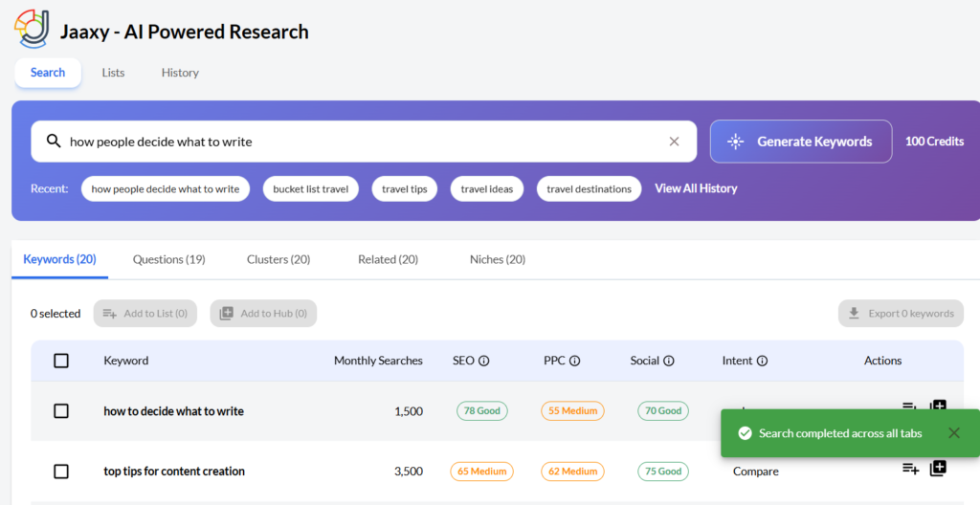Screen dimensions: 980x505
Task: Click the '75 Good' Social badge
Action: 663,472
